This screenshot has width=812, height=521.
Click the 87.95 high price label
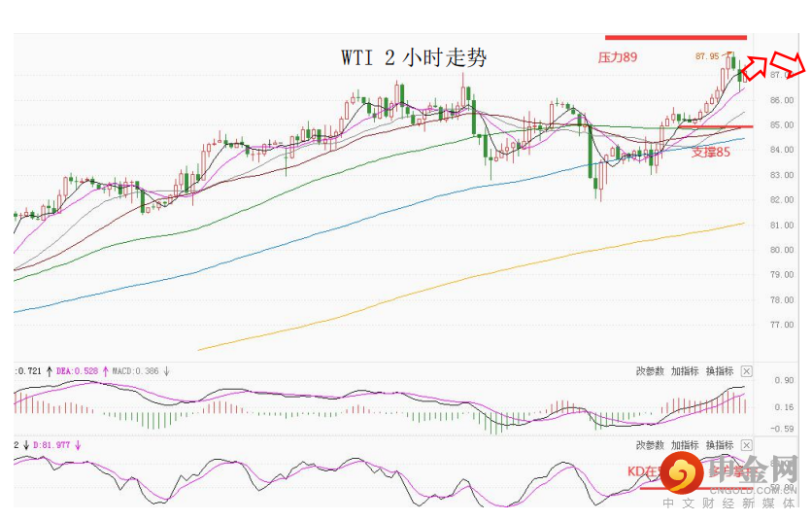coord(707,56)
